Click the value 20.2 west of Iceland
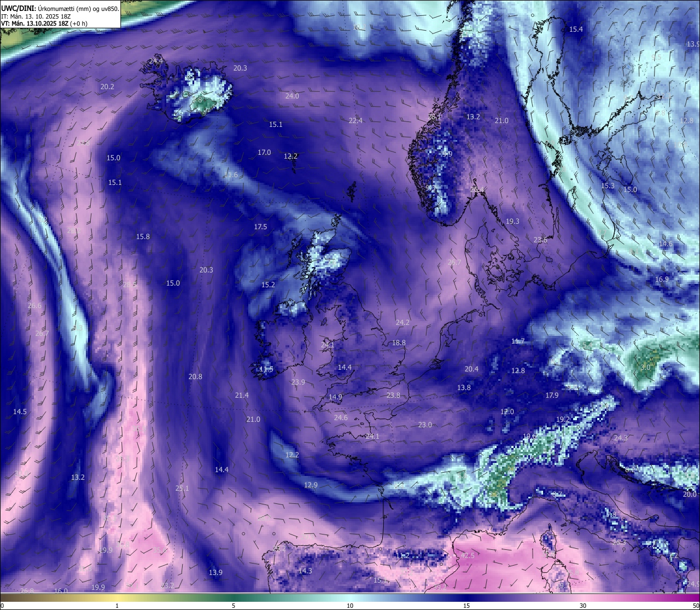This screenshot has width=700, height=610. pos(107,87)
